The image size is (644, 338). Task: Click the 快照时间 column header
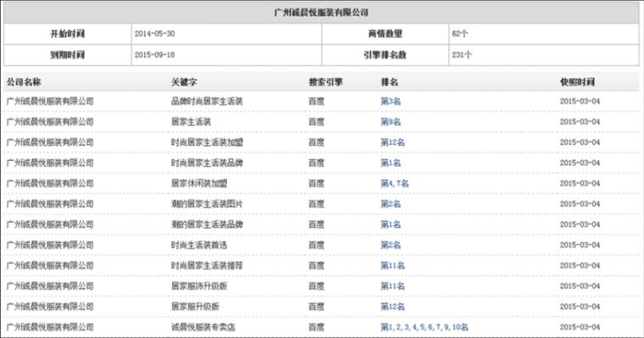577,81
